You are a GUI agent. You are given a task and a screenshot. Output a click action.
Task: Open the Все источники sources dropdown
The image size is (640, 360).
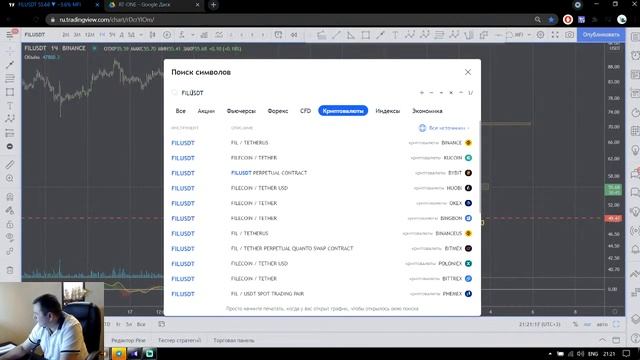pyautogui.click(x=444, y=128)
